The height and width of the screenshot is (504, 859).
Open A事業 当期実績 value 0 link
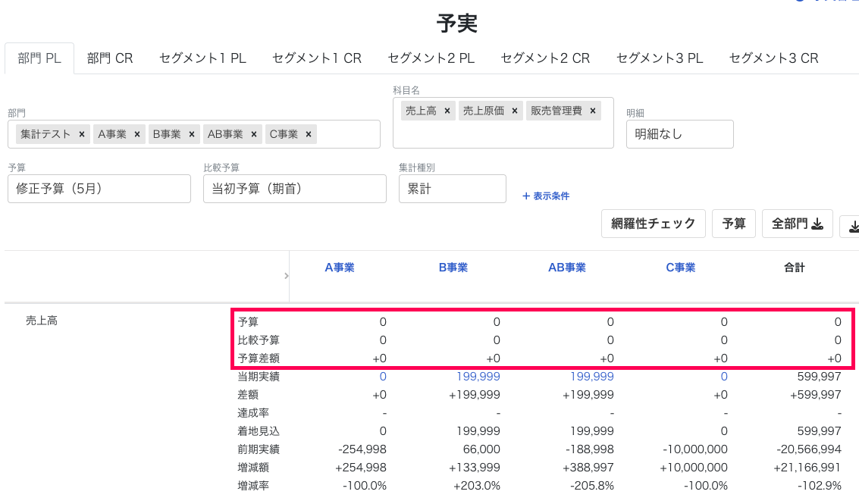383,377
